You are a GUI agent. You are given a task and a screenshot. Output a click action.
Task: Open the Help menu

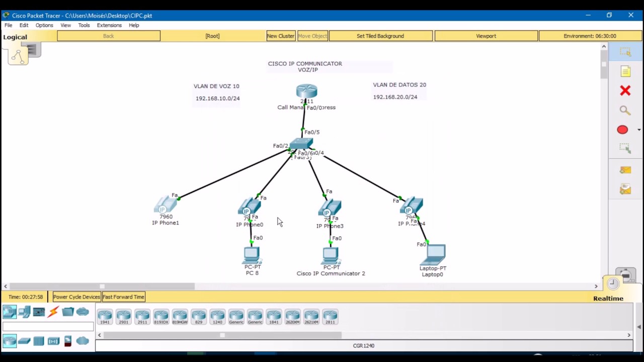click(x=134, y=25)
